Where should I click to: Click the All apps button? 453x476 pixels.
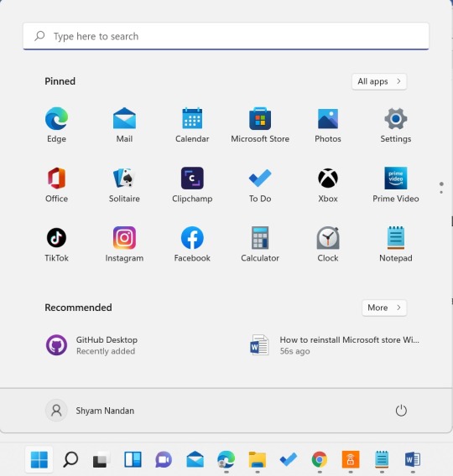[x=379, y=81]
